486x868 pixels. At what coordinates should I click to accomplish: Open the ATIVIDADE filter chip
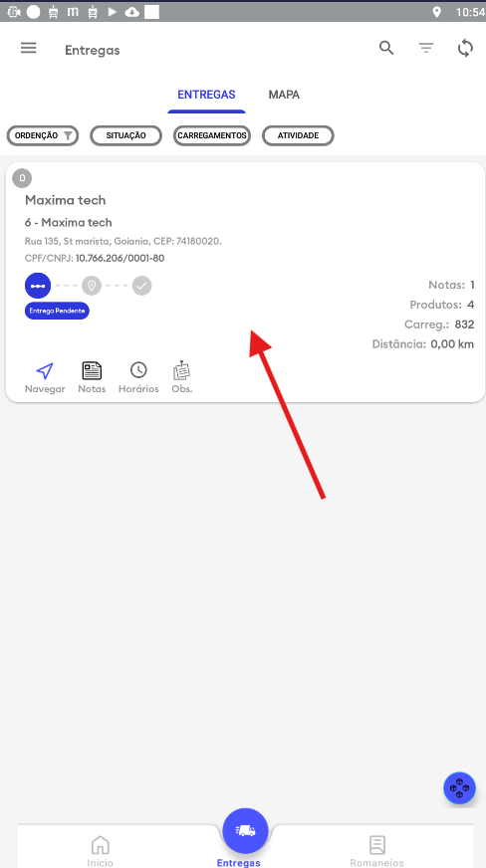pos(298,135)
